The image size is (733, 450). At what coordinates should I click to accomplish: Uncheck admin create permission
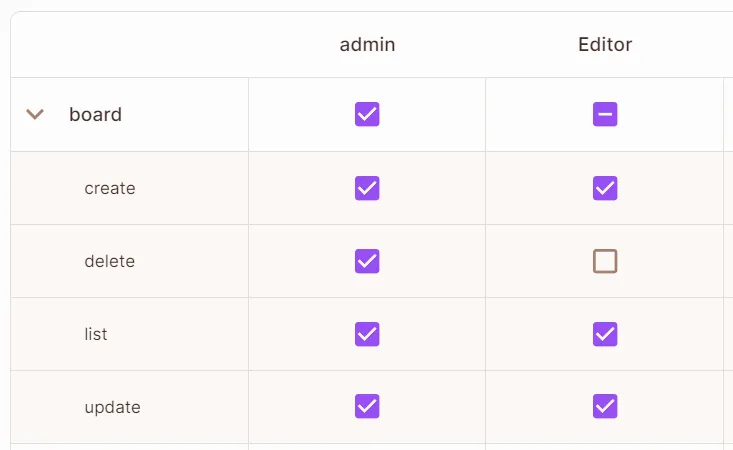click(x=367, y=188)
